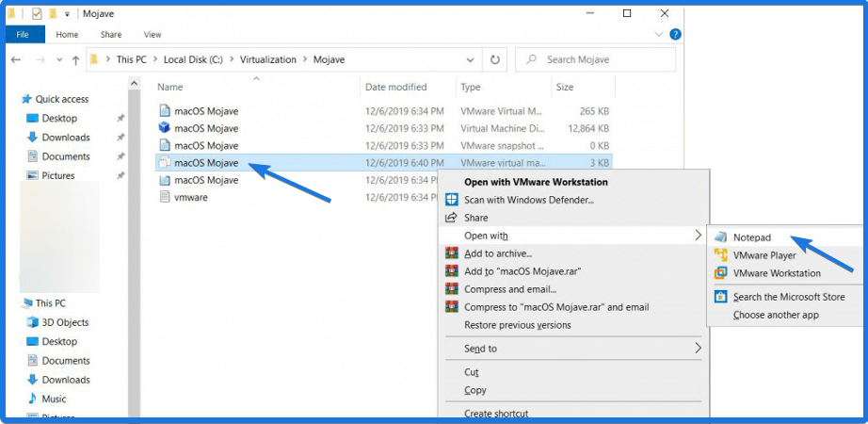Switch to the View ribbon tab
The image size is (868, 424).
[153, 34]
